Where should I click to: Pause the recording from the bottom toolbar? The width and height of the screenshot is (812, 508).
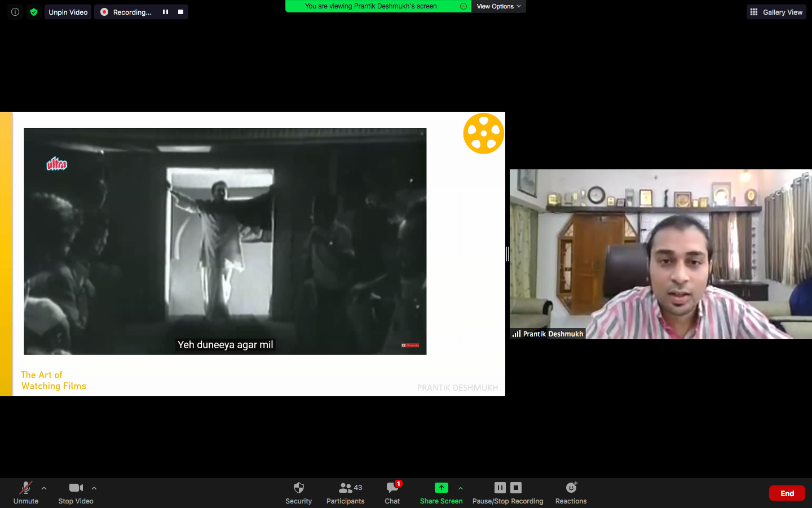[x=500, y=488]
